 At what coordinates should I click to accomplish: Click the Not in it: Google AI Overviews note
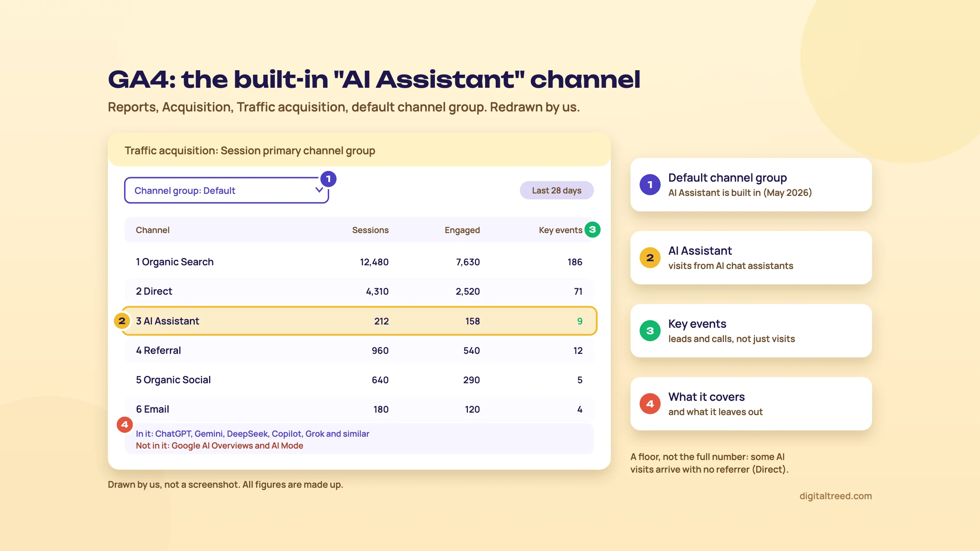(x=219, y=446)
